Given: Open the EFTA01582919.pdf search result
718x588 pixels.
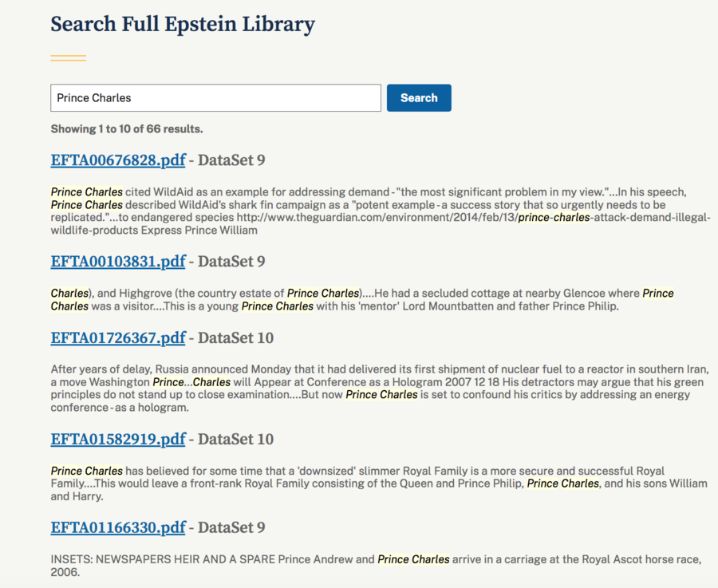Looking at the screenshot, I should 117,439.
